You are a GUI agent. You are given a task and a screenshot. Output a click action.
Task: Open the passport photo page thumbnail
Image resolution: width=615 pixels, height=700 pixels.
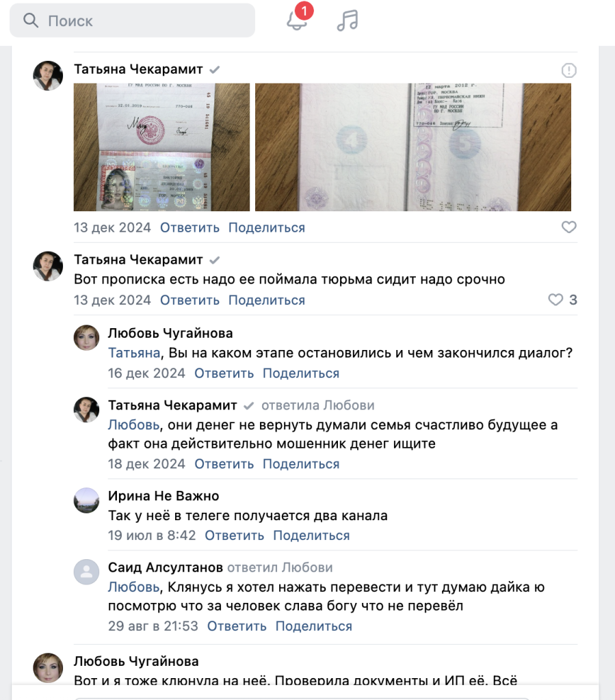[x=161, y=147]
